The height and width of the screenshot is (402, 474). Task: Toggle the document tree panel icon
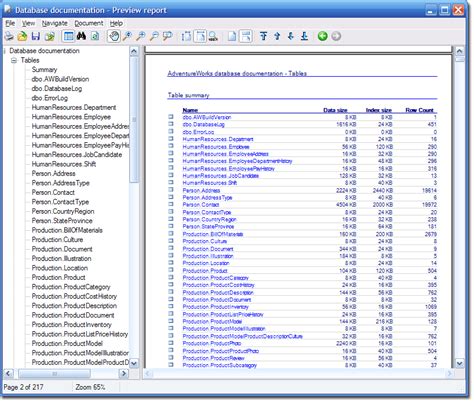pyautogui.click(x=68, y=36)
